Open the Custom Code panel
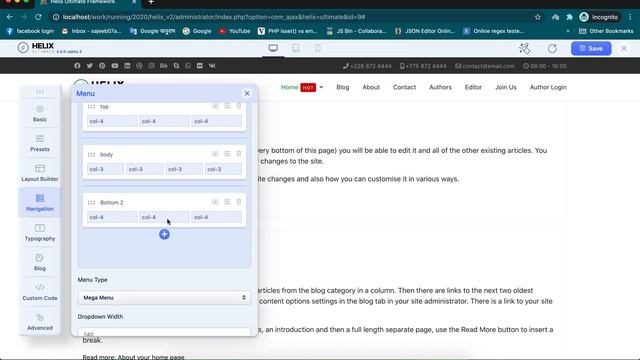Image resolution: width=640 pixels, height=360 pixels. (40, 292)
